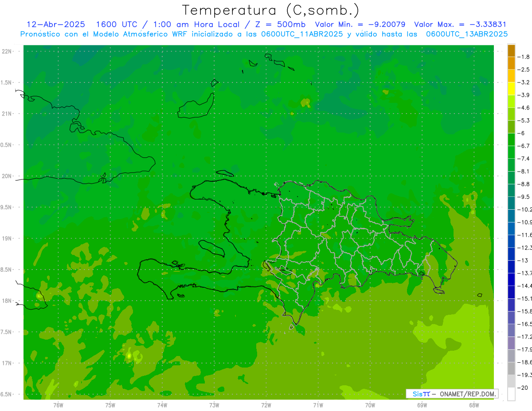Screen dimensions: 532x411
Task: Pick the bright yellow band in the color scale
Action: pyautogui.click(x=511, y=89)
